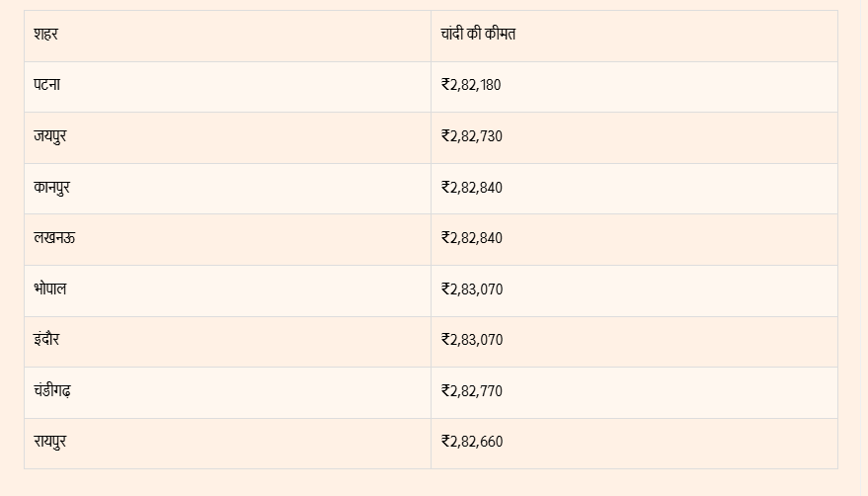Click the silver price in भोपाल row
The width and height of the screenshot is (868, 496).
point(472,289)
